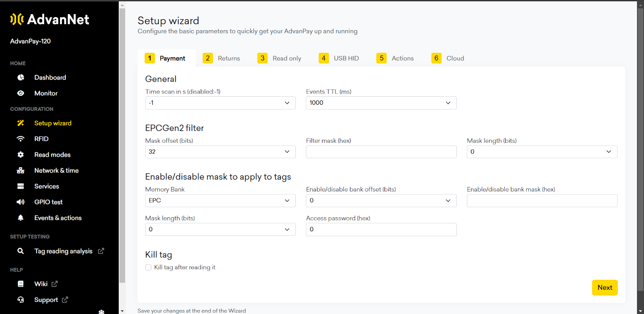Open the Wiki external link icon
The image size is (644, 314).
[x=55, y=284]
